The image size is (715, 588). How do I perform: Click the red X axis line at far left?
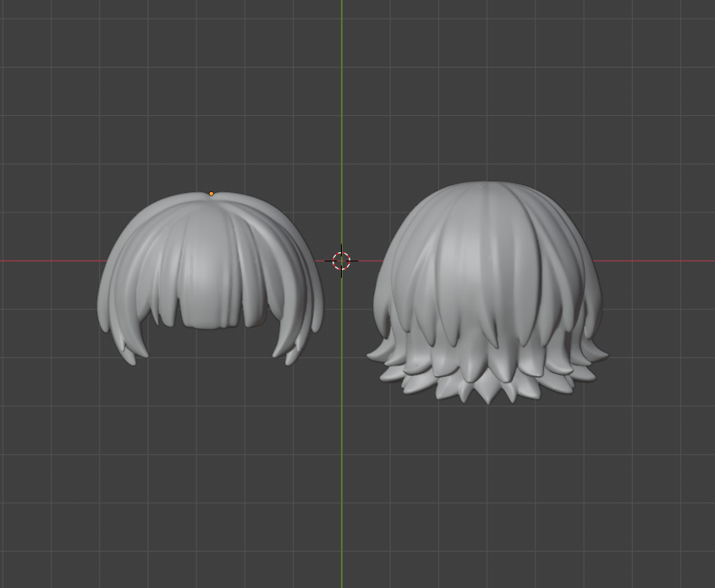tap(34, 261)
